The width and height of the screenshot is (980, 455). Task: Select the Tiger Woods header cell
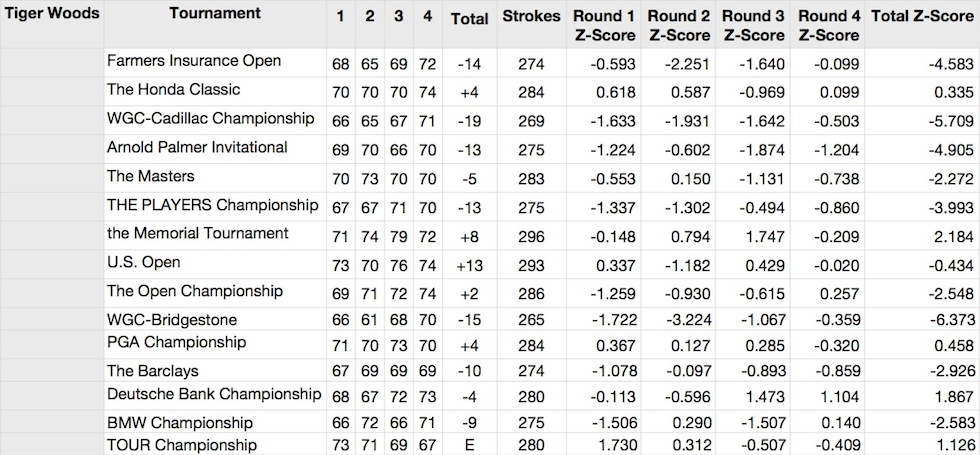tap(52, 24)
